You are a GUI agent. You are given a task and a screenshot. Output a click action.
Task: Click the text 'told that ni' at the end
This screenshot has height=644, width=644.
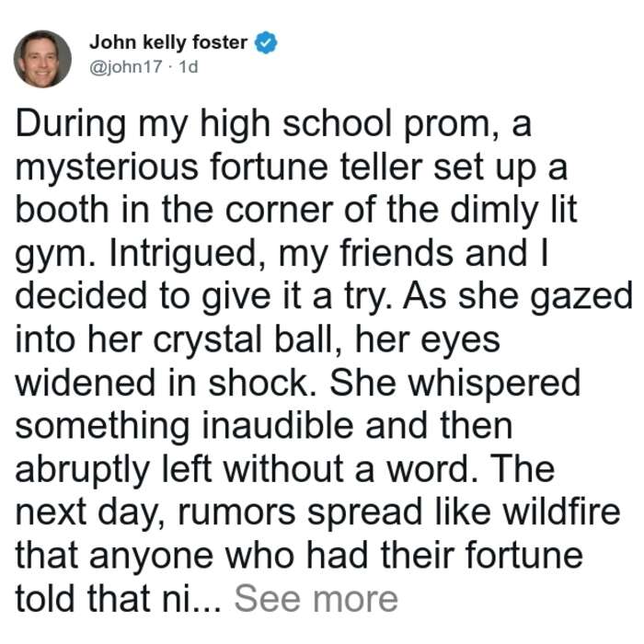(x=108, y=599)
